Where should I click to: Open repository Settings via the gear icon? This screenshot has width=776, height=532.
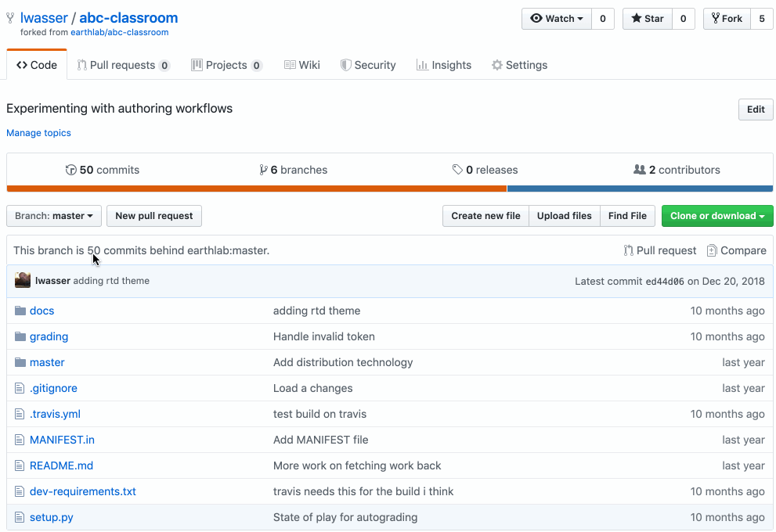(x=496, y=65)
